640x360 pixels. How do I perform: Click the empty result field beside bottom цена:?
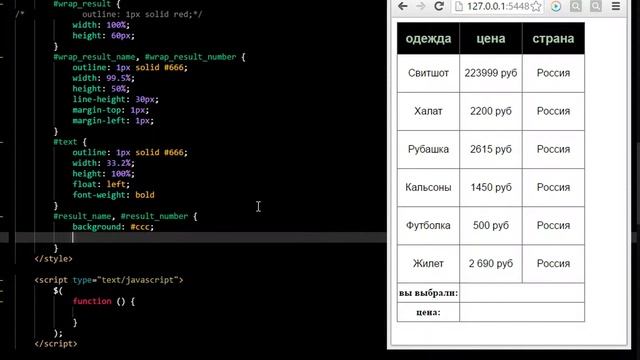(522, 312)
